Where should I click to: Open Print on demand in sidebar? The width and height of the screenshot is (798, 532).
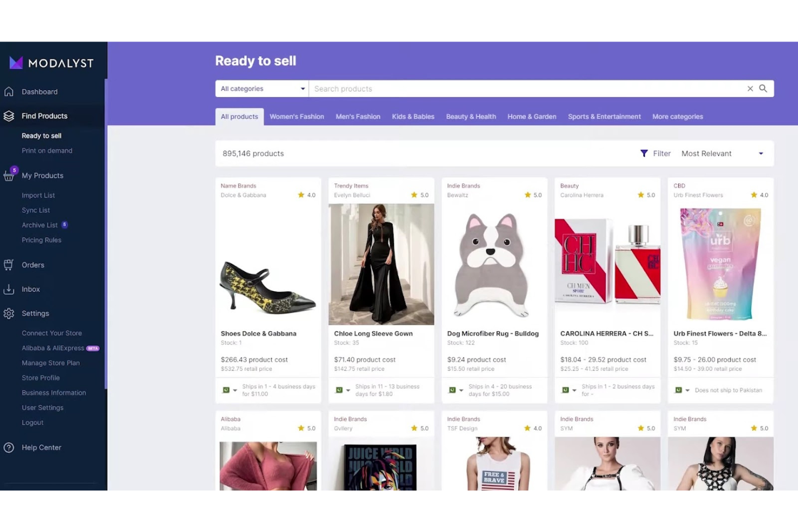(47, 151)
